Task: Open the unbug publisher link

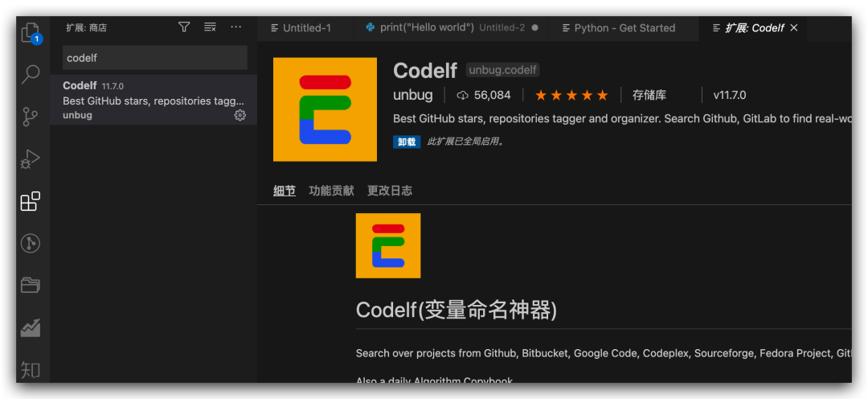Action: pos(413,95)
